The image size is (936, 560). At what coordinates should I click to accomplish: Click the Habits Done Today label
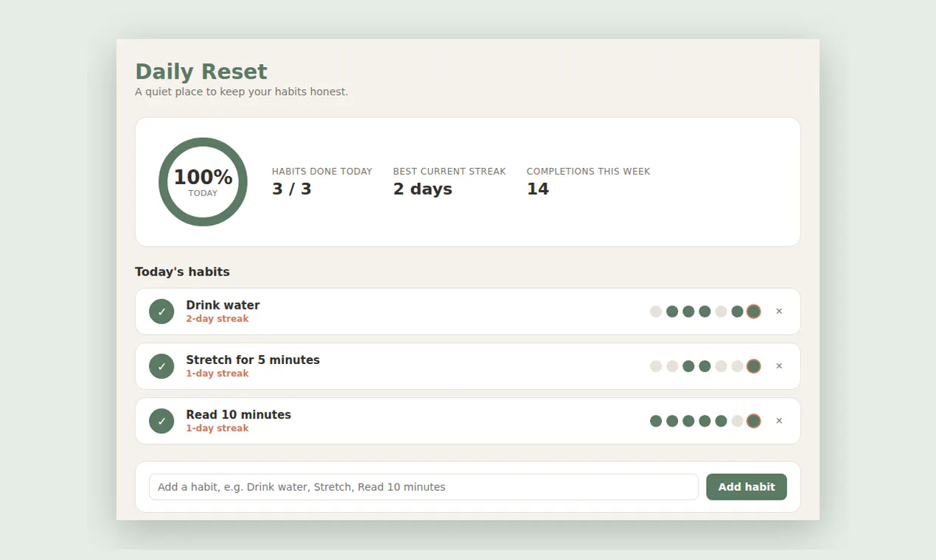(x=322, y=171)
